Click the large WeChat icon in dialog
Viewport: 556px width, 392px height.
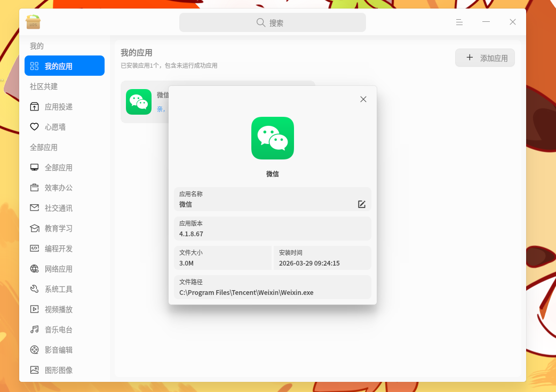pyautogui.click(x=273, y=138)
